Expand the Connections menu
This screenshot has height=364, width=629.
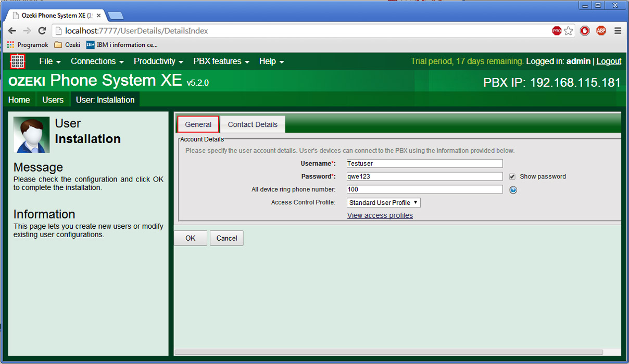click(97, 61)
